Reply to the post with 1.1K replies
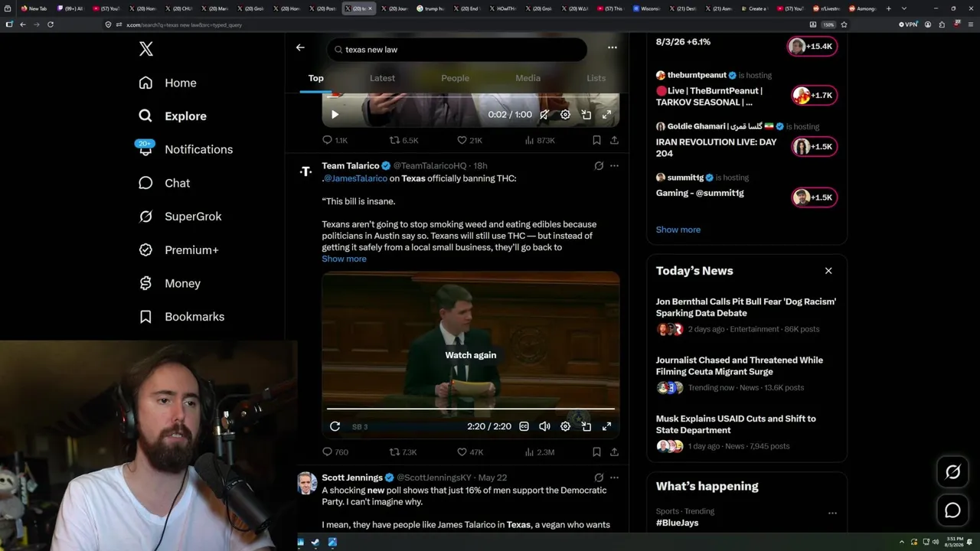This screenshot has width=980, height=551. point(335,140)
